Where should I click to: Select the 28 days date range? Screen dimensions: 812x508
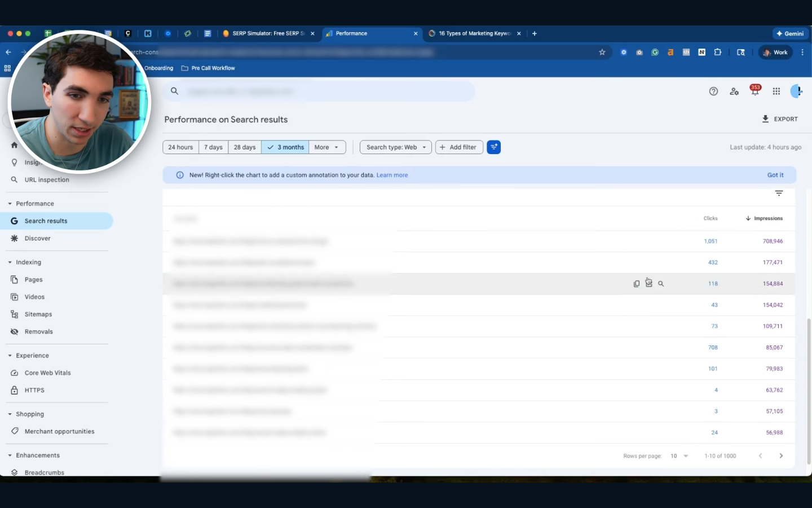(245, 147)
